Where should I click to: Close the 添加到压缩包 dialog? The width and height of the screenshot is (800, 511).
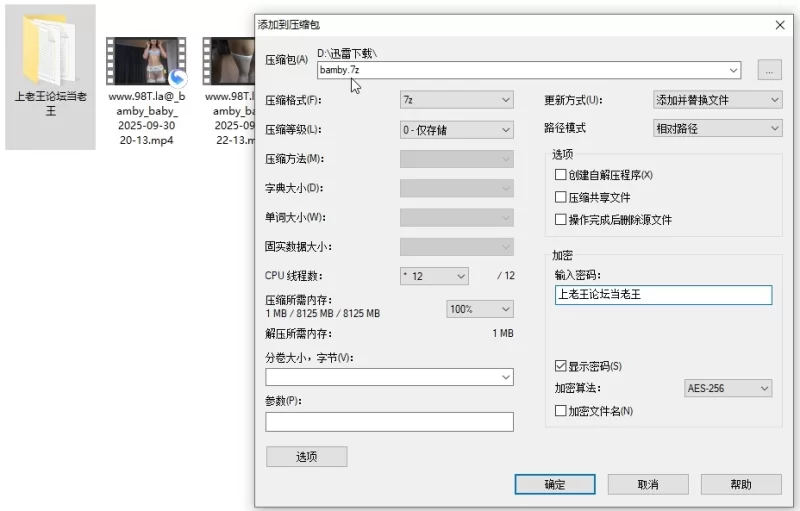(780, 25)
